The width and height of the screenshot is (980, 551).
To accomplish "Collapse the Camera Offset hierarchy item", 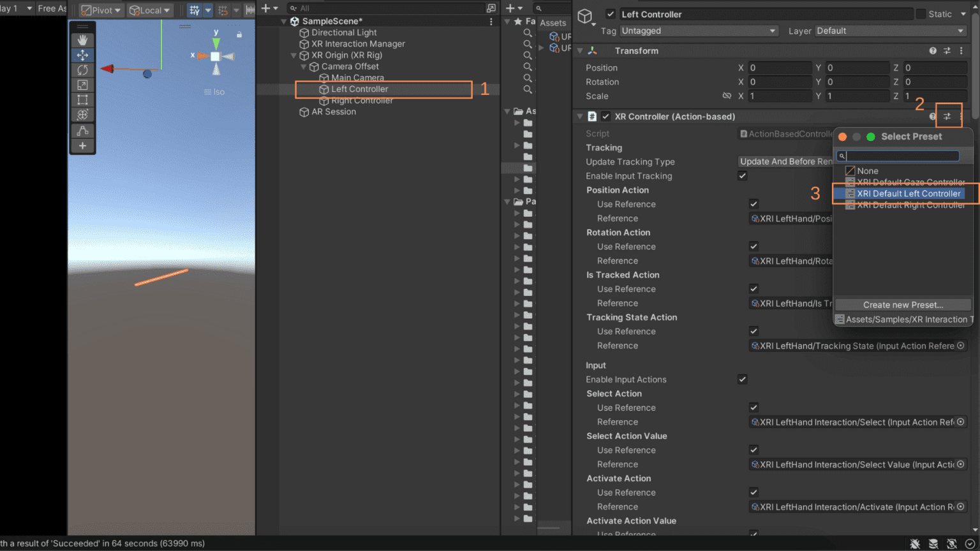I will pos(304,66).
